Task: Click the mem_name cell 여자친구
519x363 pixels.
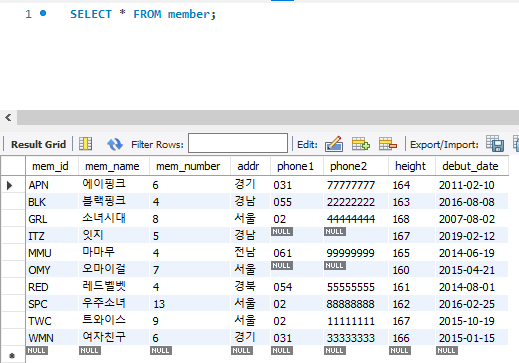Action: point(114,338)
